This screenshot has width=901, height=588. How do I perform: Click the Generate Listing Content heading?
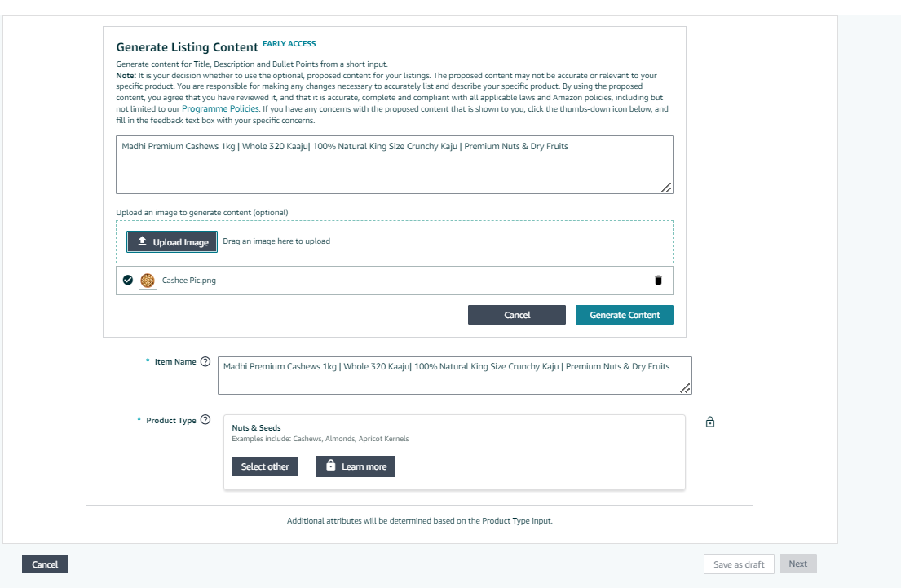click(188, 47)
